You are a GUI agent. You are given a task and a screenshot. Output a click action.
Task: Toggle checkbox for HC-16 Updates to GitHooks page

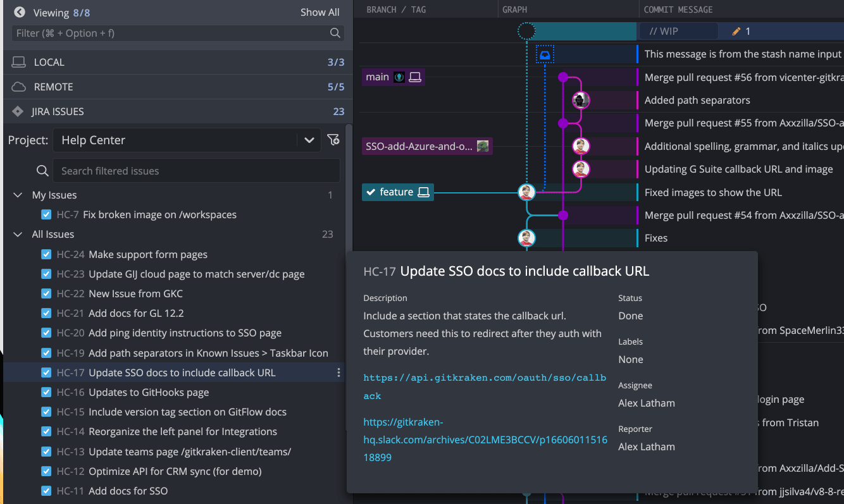click(46, 392)
